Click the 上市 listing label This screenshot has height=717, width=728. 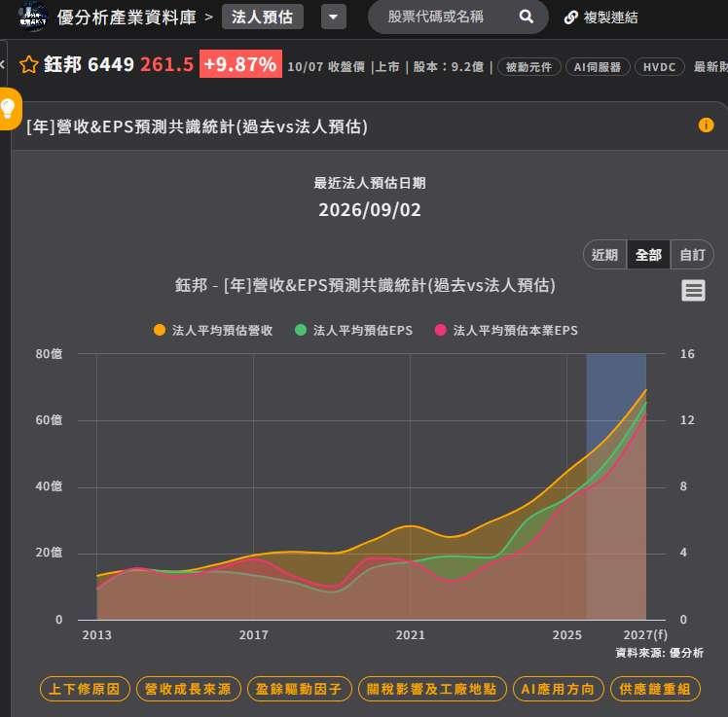tap(387, 67)
